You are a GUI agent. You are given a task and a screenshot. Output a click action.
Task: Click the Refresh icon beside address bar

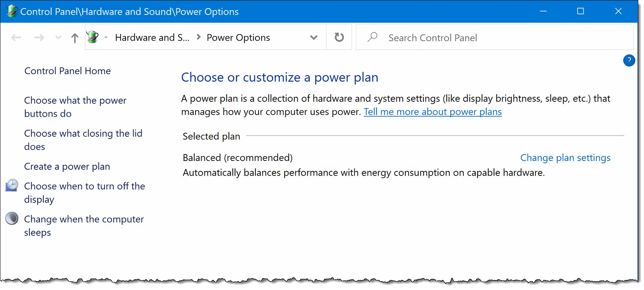[339, 37]
